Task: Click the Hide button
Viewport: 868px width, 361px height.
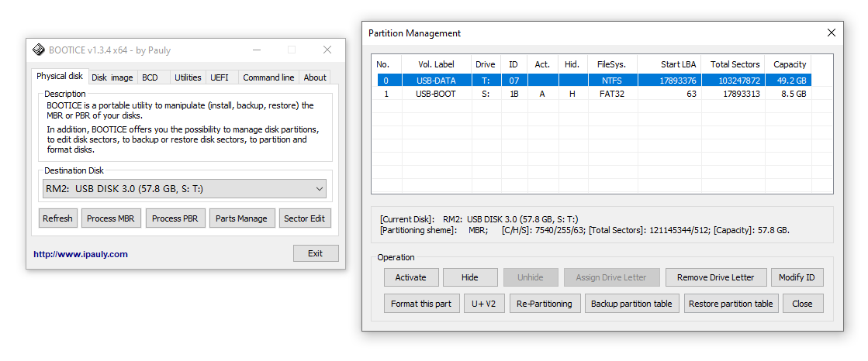Action: [x=470, y=277]
